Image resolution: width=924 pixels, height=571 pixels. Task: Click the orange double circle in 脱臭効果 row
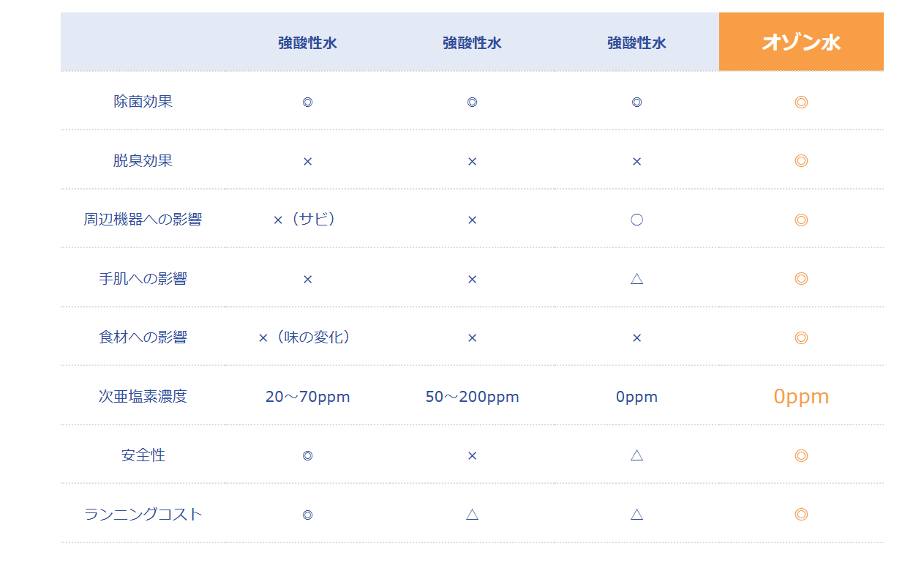[801, 160]
